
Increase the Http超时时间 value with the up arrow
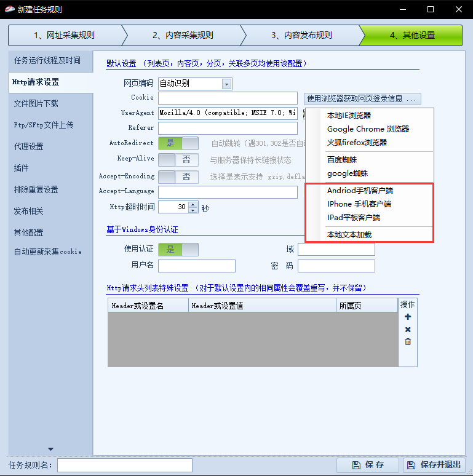[x=193, y=204]
